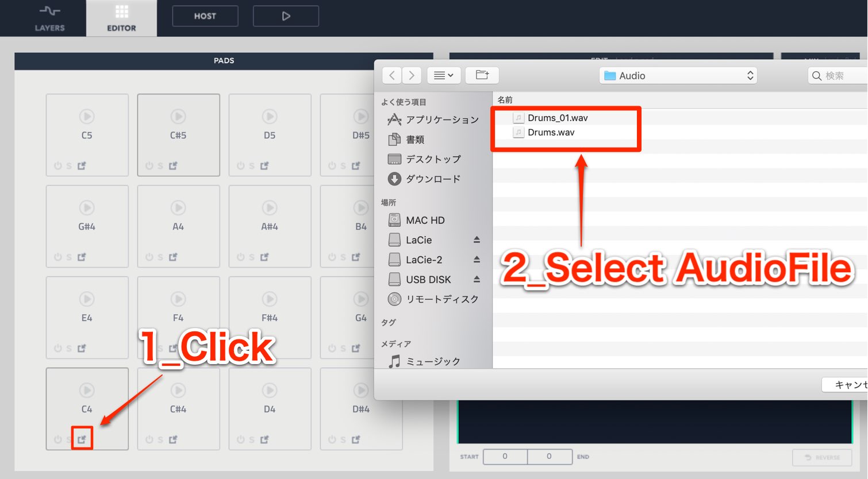The height and width of the screenshot is (479, 868).
Task: Open the load sample icon on the A#4 pad
Action: point(264,257)
